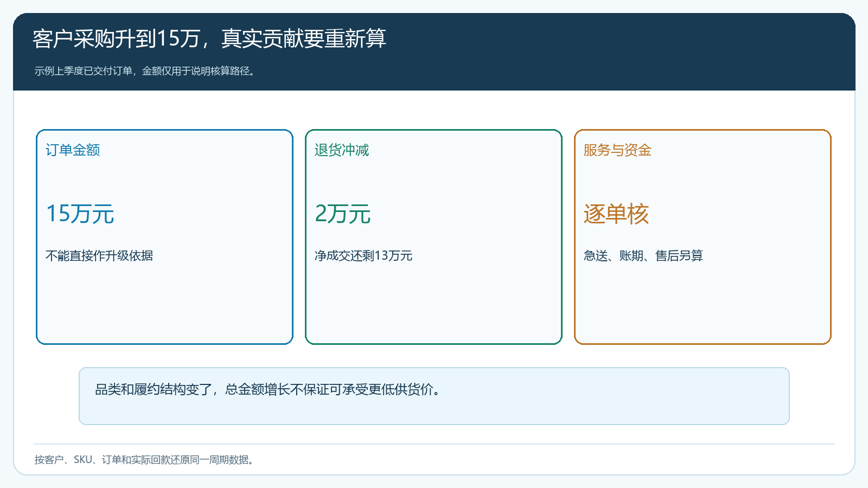Select the light-blue callout box
868x488 pixels.
click(434, 396)
